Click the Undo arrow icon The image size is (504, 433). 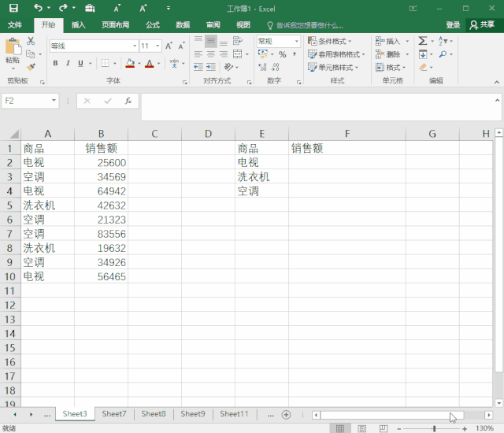click(x=37, y=8)
